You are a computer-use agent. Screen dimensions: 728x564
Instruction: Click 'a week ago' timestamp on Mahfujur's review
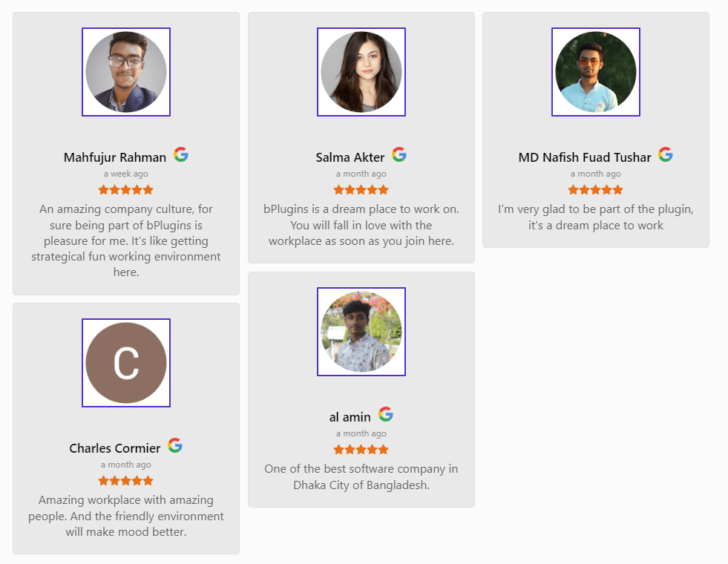pos(126,174)
